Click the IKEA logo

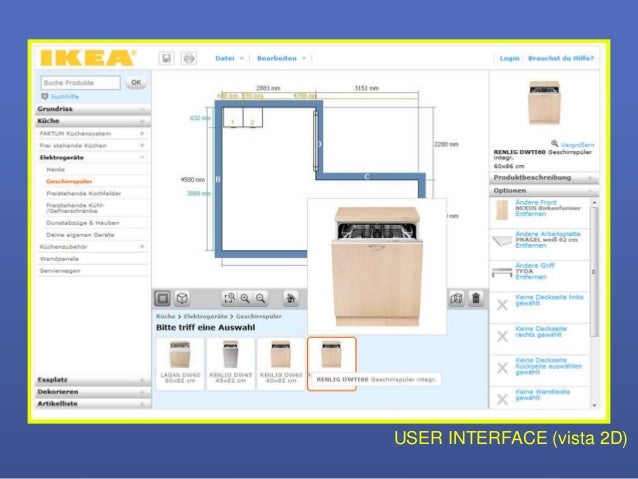tap(88, 58)
